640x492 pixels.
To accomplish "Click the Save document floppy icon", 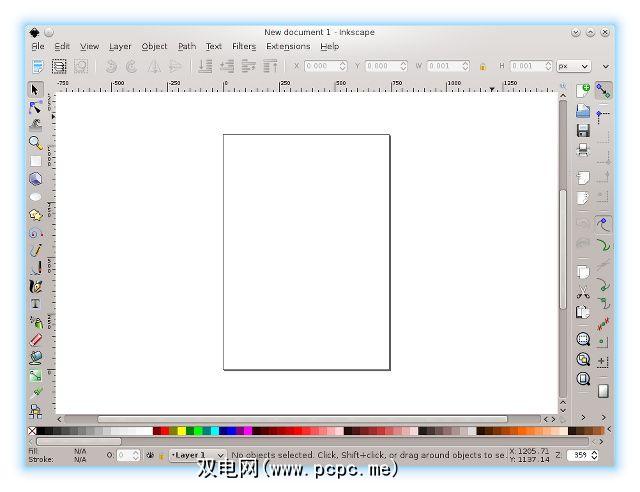I will [583, 131].
